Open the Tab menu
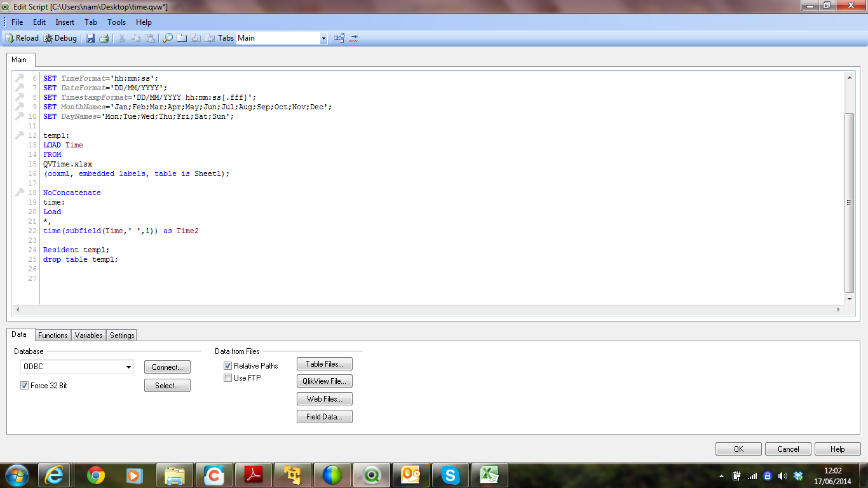868x488 pixels. point(91,22)
